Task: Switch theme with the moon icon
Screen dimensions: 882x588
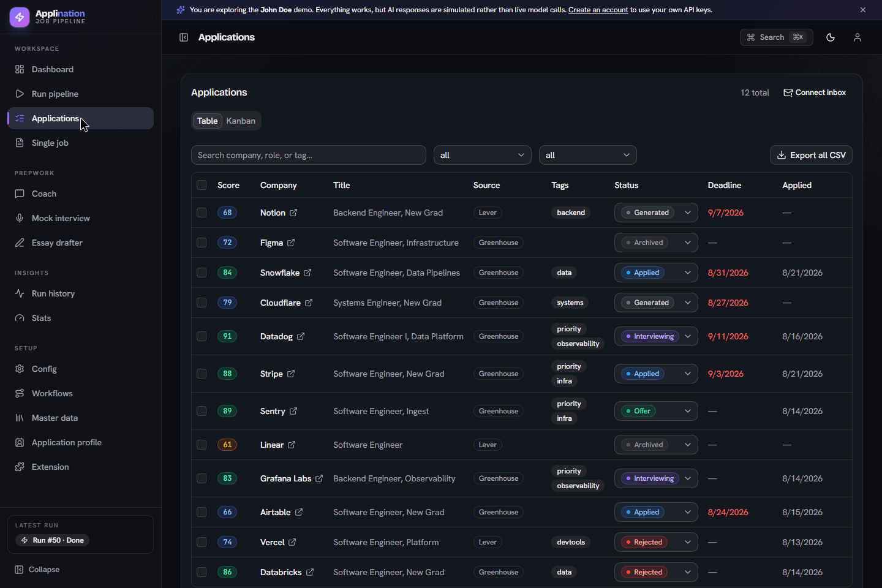Action: (x=831, y=37)
